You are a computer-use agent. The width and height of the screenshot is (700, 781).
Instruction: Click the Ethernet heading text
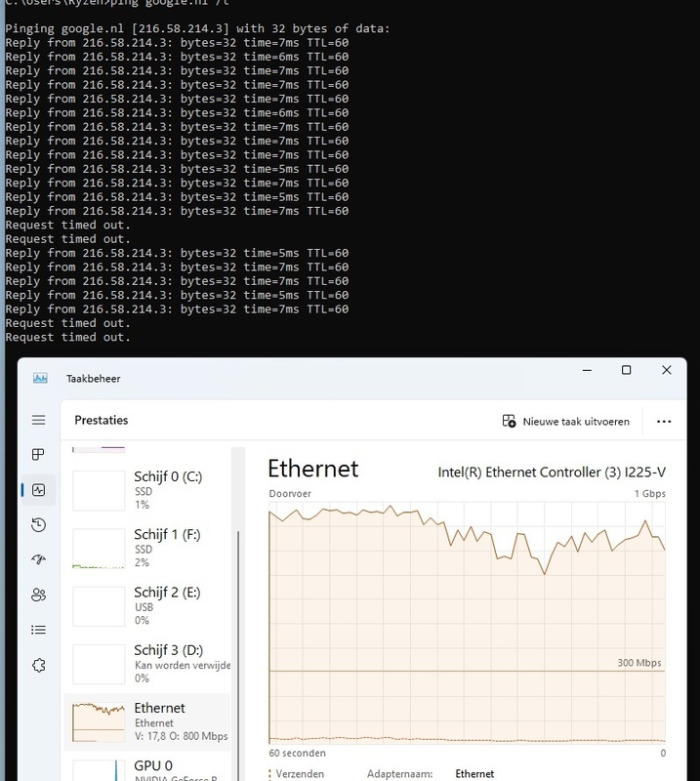click(312, 469)
